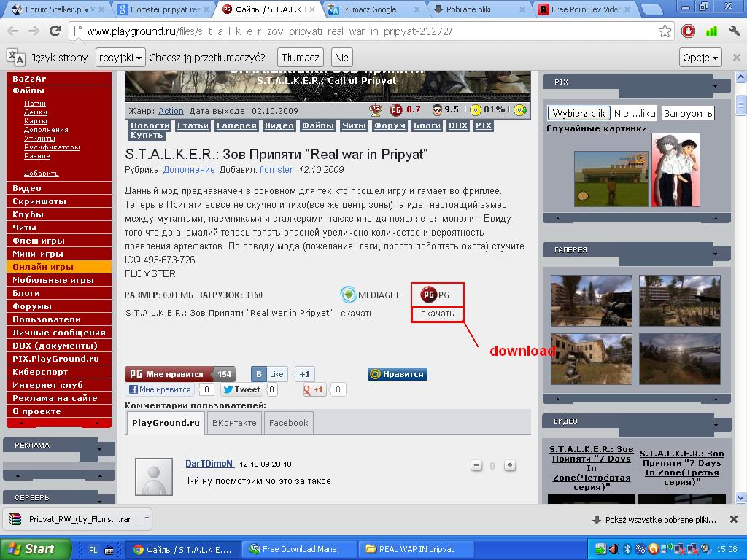Viewport: 747px width, 560px height.
Task: Click the red PG download icon
Action: (429, 295)
